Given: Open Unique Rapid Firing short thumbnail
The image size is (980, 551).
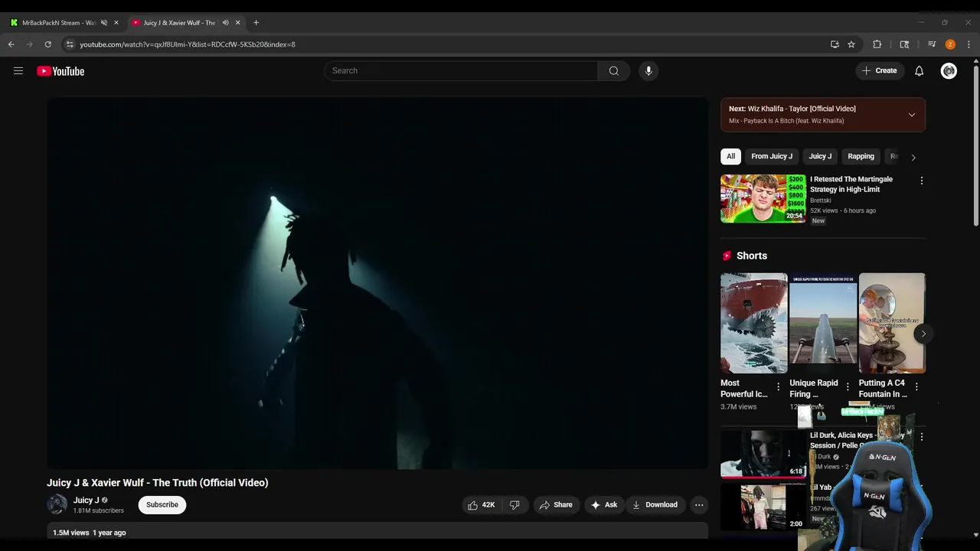Looking at the screenshot, I should tap(823, 323).
